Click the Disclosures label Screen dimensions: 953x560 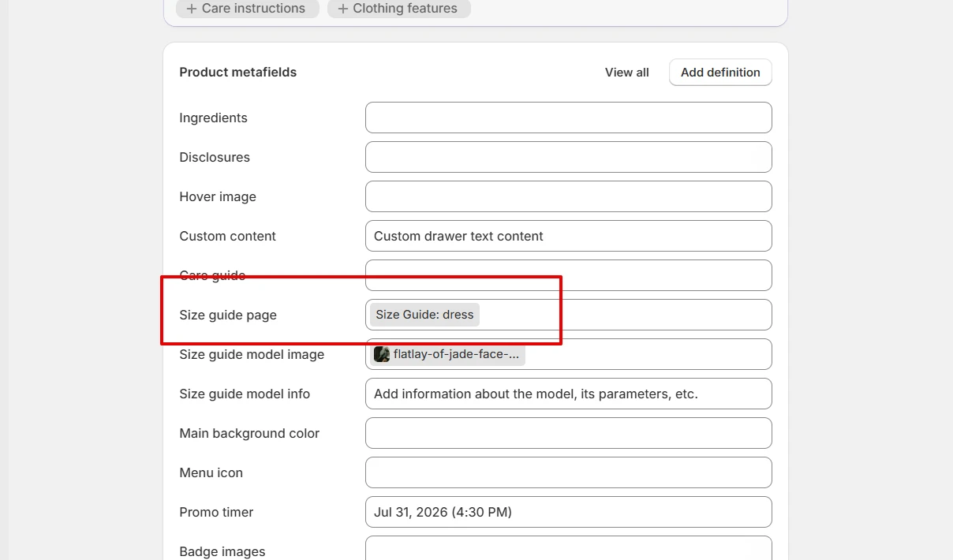(215, 157)
